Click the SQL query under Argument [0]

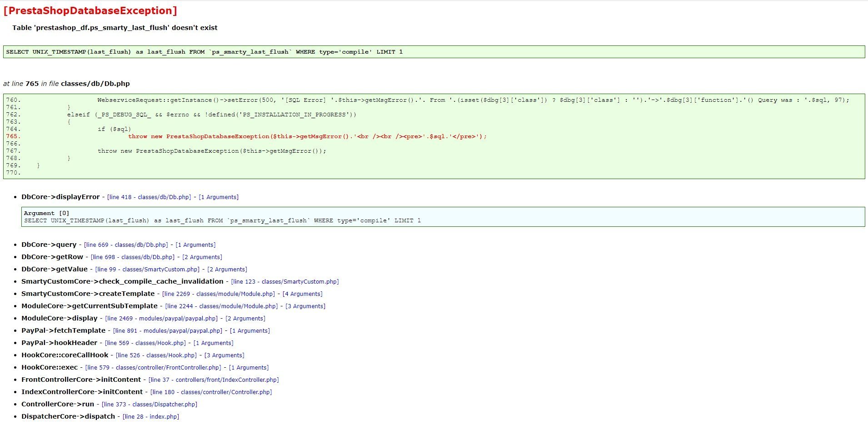click(x=222, y=220)
